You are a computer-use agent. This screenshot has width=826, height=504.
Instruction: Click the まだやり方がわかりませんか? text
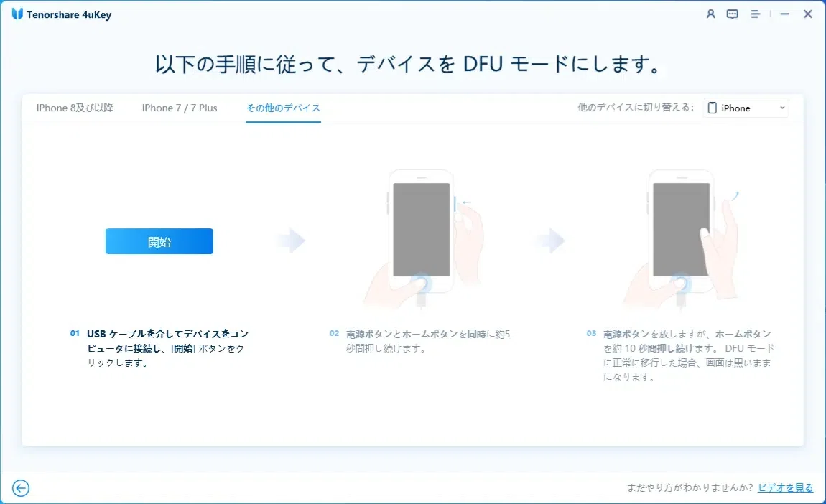[690, 487]
